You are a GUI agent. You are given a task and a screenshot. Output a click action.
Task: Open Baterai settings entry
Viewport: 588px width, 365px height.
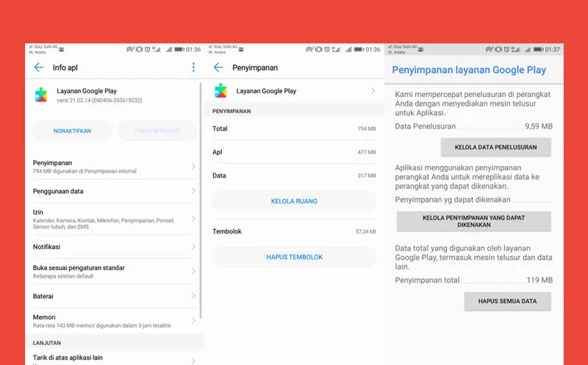pyautogui.click(x=110, y=296)
